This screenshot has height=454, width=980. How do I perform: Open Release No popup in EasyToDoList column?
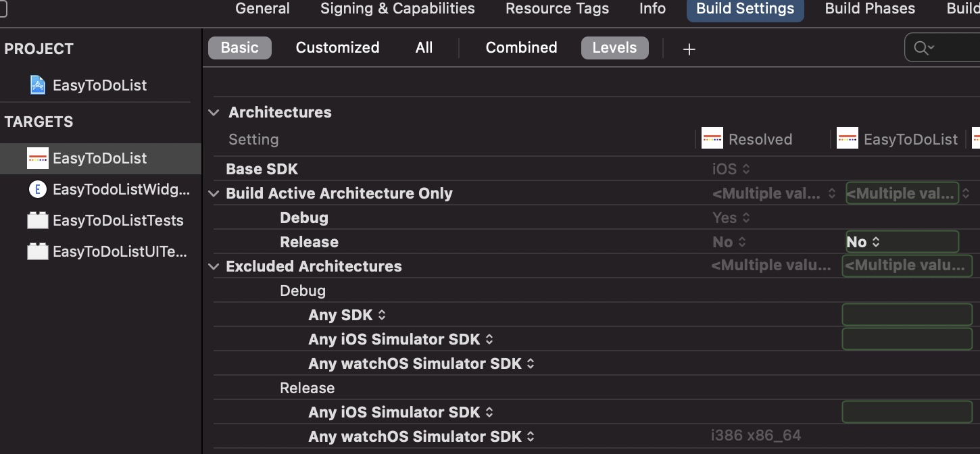point(864,242)
